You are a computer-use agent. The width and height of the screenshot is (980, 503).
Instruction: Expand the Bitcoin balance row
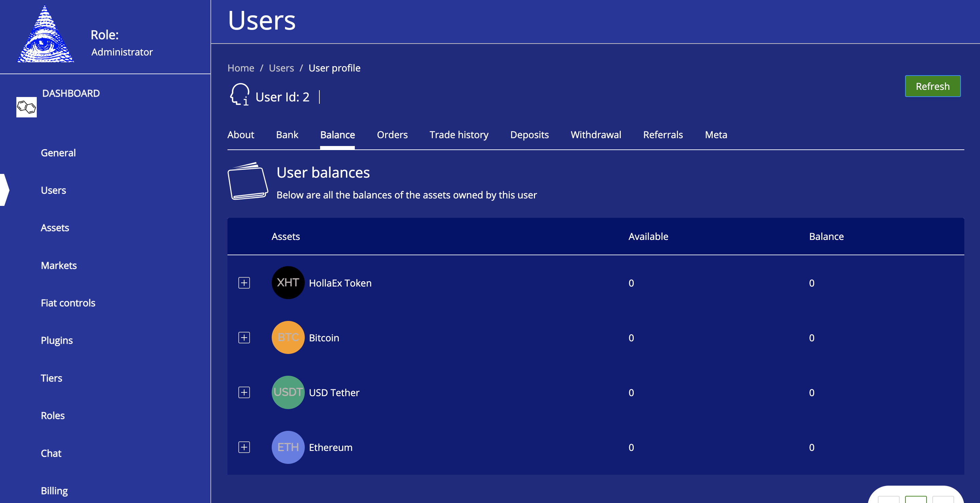[244, 338]
